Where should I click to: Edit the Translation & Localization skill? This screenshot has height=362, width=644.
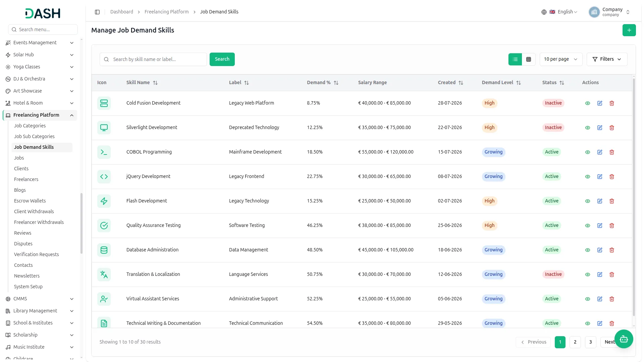click(600, 275)
